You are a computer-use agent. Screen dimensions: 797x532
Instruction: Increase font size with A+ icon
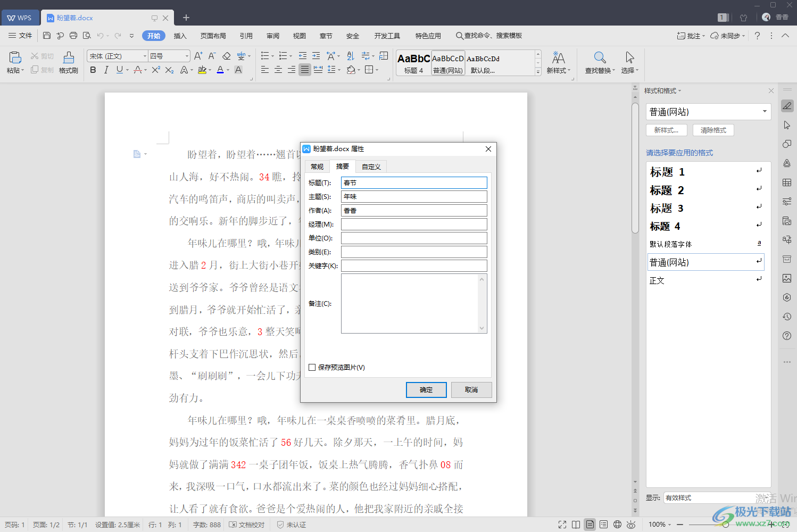pyautogui.click(x=198, y=56)
